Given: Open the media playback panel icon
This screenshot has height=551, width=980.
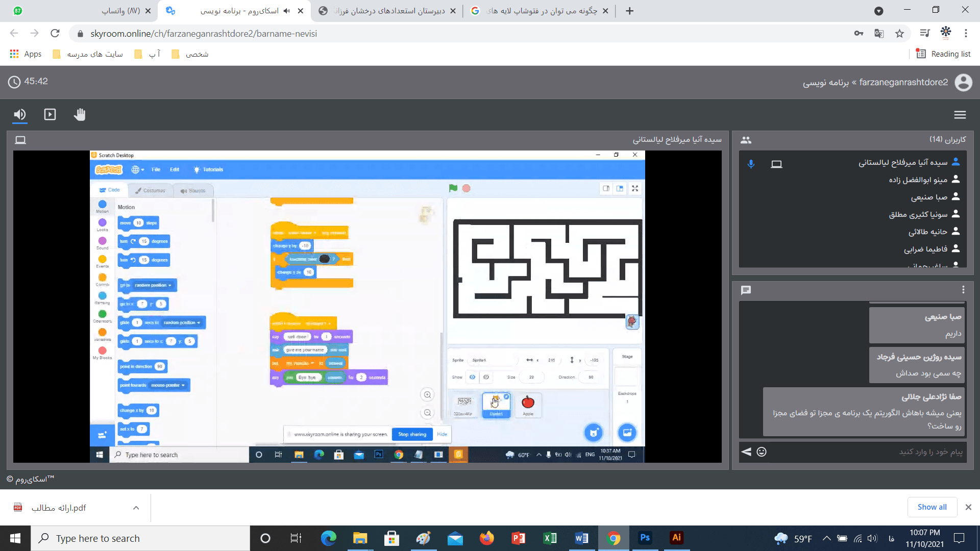Looking at the screenshot, I should pos(50,114).
